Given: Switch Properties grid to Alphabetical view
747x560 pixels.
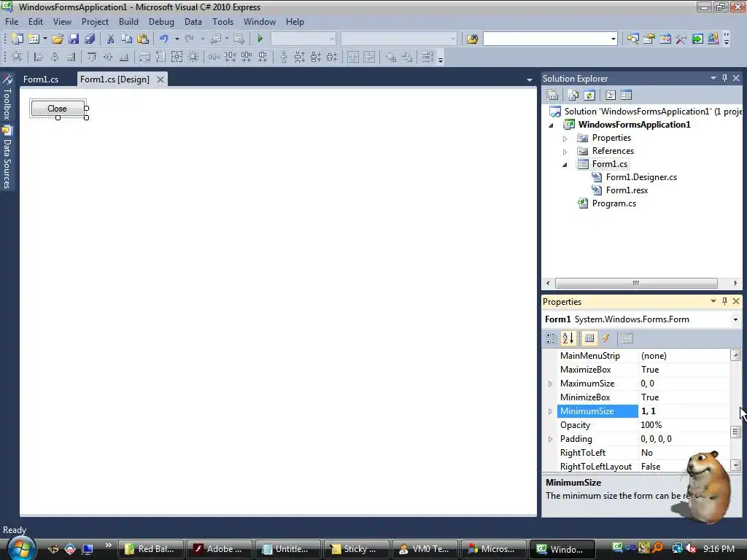Looking at the screenshot, I should [568, 338].
